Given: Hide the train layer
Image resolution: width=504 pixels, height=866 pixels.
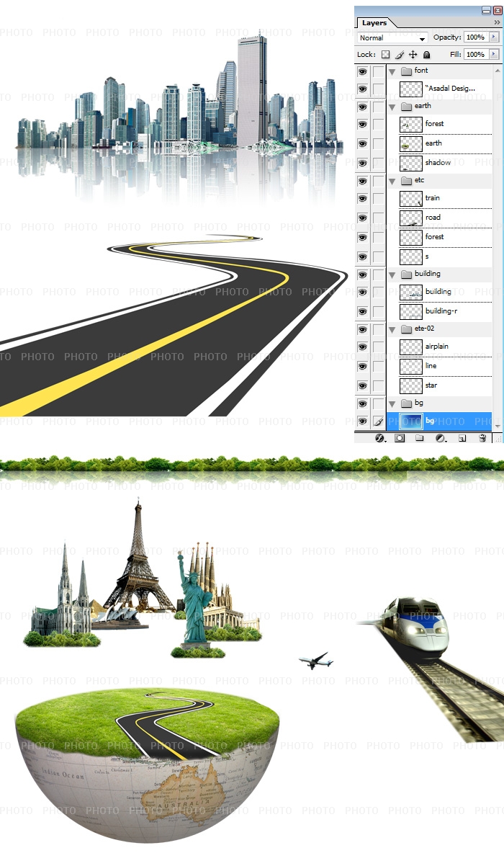Looking at the screenshot, I should coord(362,198).
